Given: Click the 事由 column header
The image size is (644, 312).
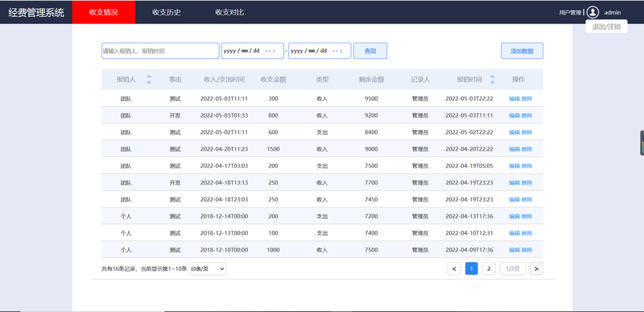Looking at the screenshot, I should coord(175,80).
